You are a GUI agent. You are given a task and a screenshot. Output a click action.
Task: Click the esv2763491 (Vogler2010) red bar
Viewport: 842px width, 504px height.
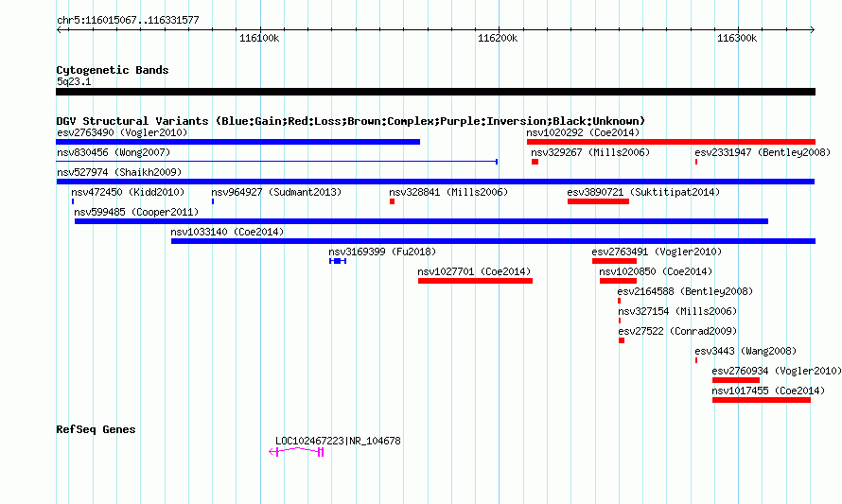[614, 261]
